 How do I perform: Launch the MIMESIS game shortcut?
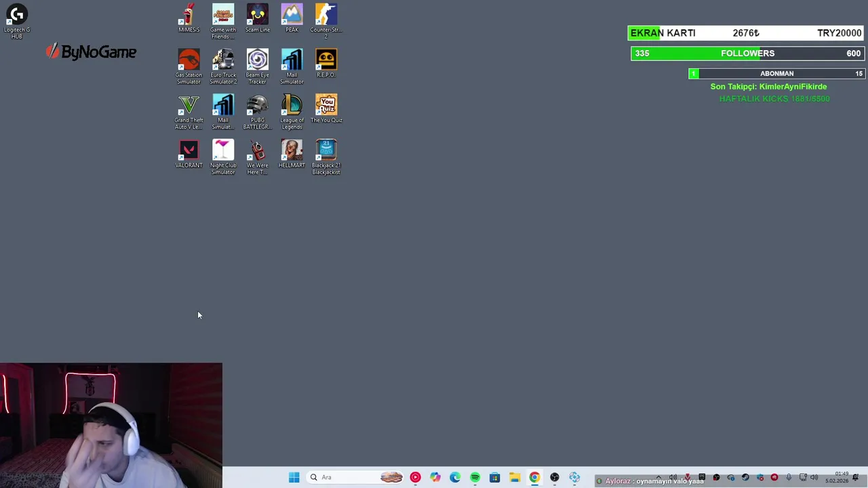pos(189,18)
